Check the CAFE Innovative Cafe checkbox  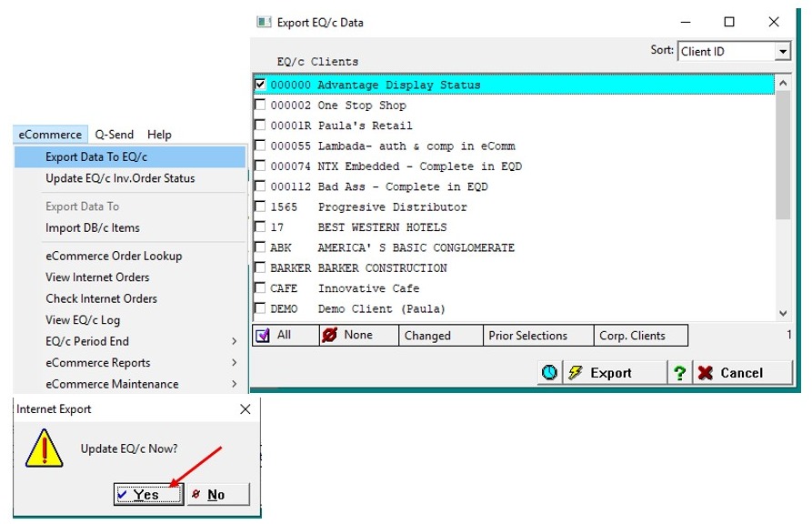pyautogui.click(x=260, y=287)
